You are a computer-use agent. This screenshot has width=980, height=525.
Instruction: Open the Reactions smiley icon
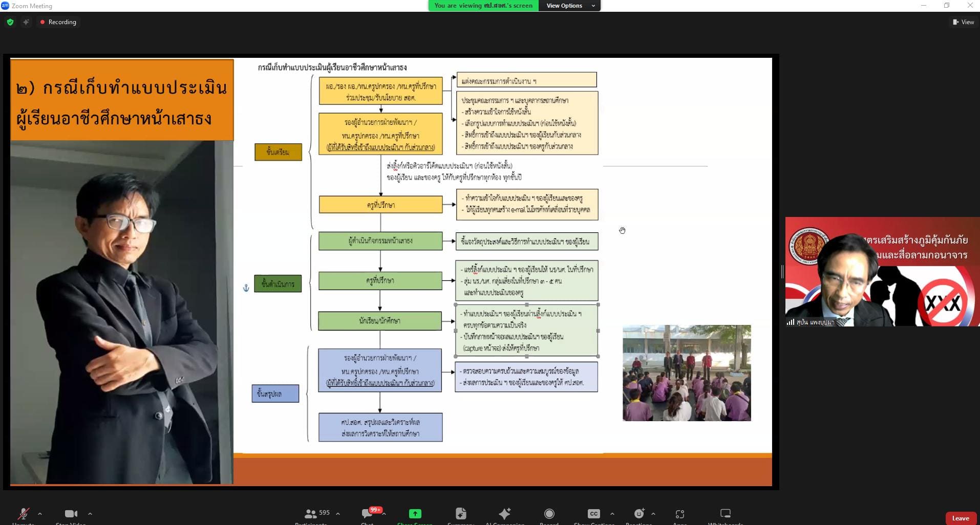click(x=638, y=514)
